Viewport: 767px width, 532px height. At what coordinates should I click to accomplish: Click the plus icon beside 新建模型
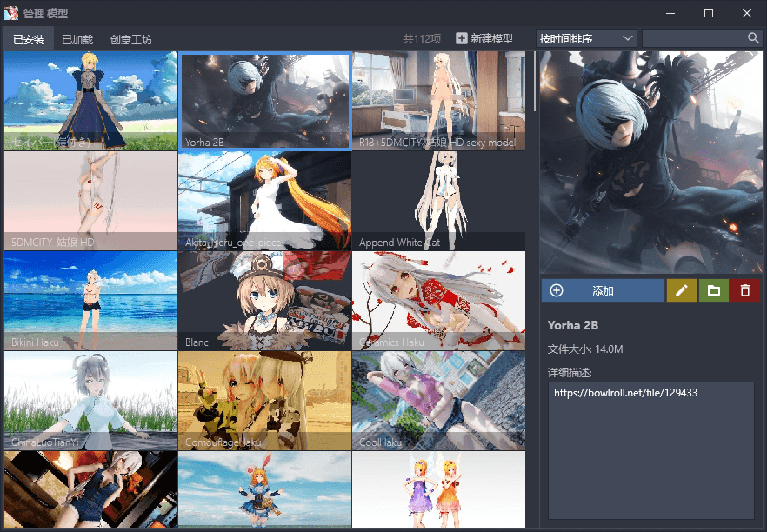462,39
